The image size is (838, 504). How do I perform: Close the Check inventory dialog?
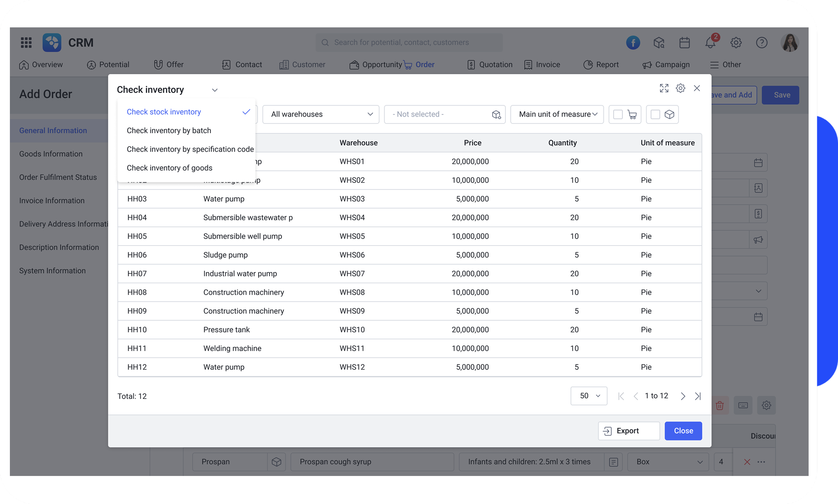[x=683, y=431]
